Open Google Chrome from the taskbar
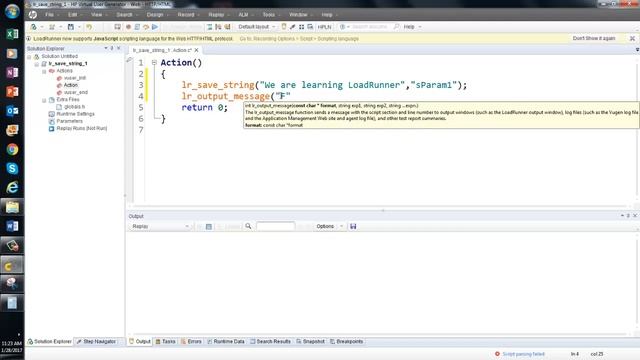This screenshot has width=640, height=360. (12, 149)
